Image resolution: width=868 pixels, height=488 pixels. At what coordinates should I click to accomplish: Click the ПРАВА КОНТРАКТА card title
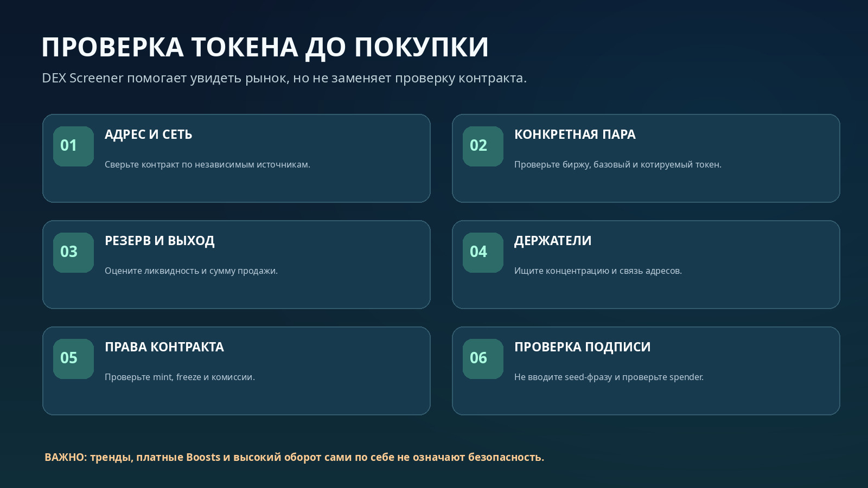(164, 347)
